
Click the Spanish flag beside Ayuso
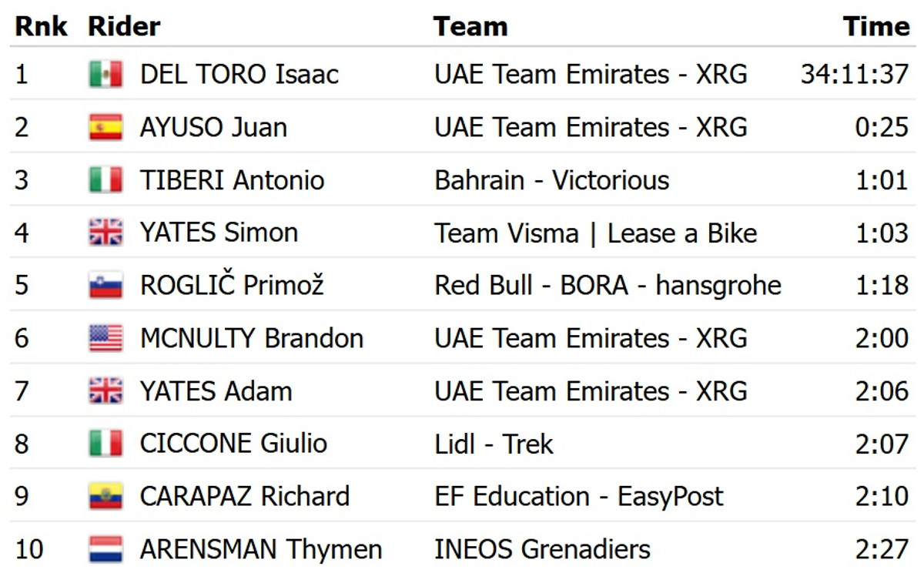(105, 127)
